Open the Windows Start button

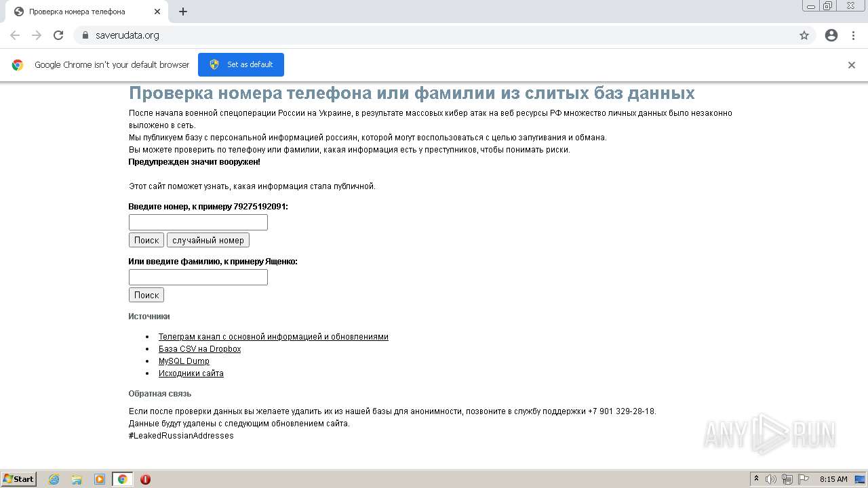click(19, 479)
